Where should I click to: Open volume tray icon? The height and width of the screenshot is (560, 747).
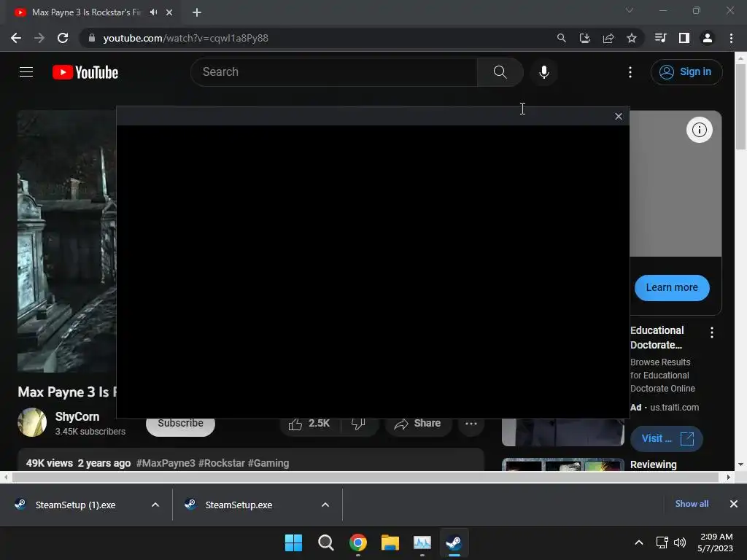pos(680,542)
